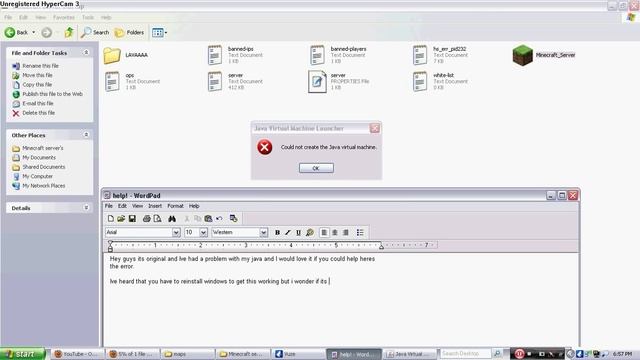Select Minecraft_Server grass block icon
The width and height of the screenshot is (640, 360).
pos(523,55)
